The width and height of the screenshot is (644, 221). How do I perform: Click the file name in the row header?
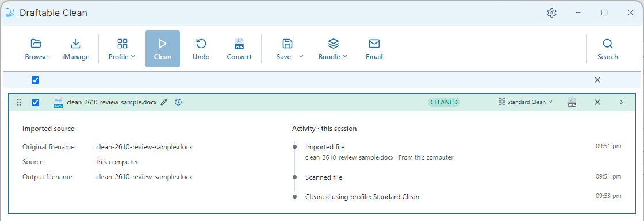click(x=112, y=103)
